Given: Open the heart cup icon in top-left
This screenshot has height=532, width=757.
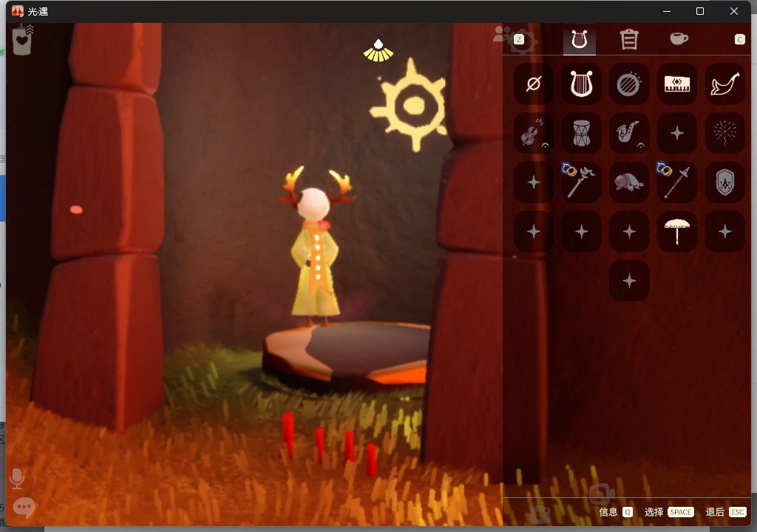Looking at the screenshot, I should click(x=22, y=40).
